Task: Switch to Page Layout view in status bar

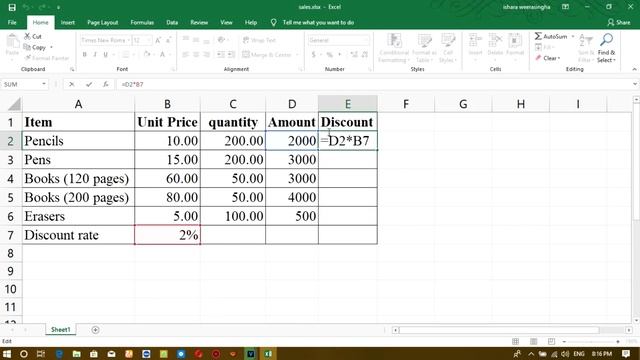Action: [533, 341]
